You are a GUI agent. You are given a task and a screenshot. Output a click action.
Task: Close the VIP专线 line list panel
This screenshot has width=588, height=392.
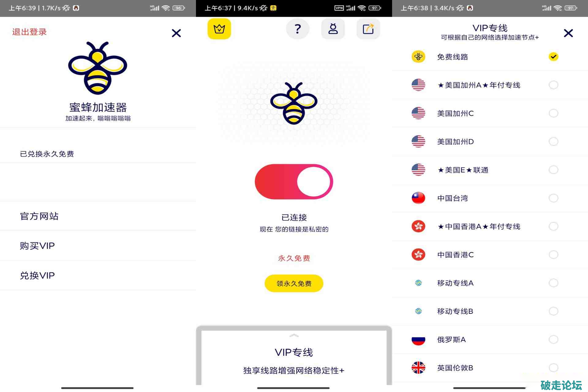click(568, 33)
